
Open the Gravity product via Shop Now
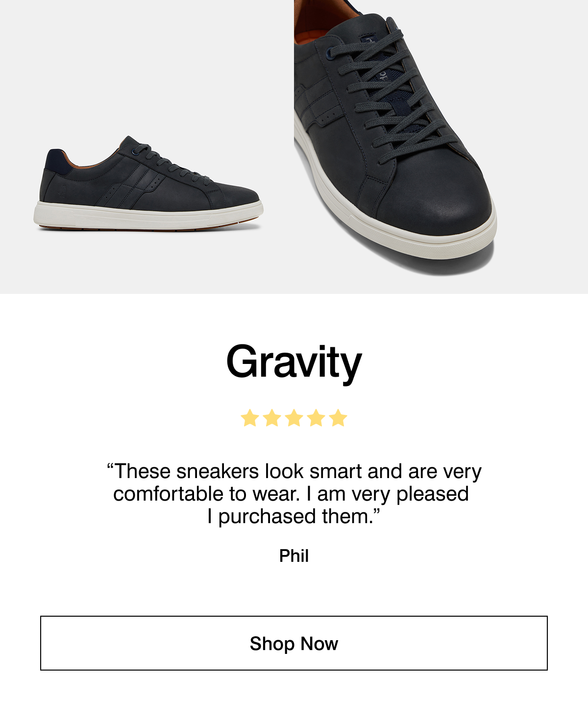click(294, 644)
